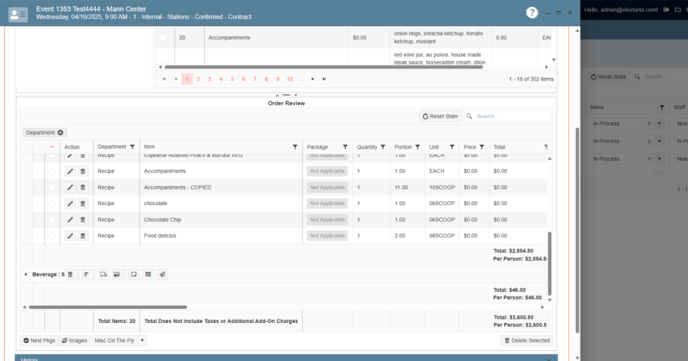Check the Food delicius row checkbox
Screen dimensions: 688x361
[52, 236]
